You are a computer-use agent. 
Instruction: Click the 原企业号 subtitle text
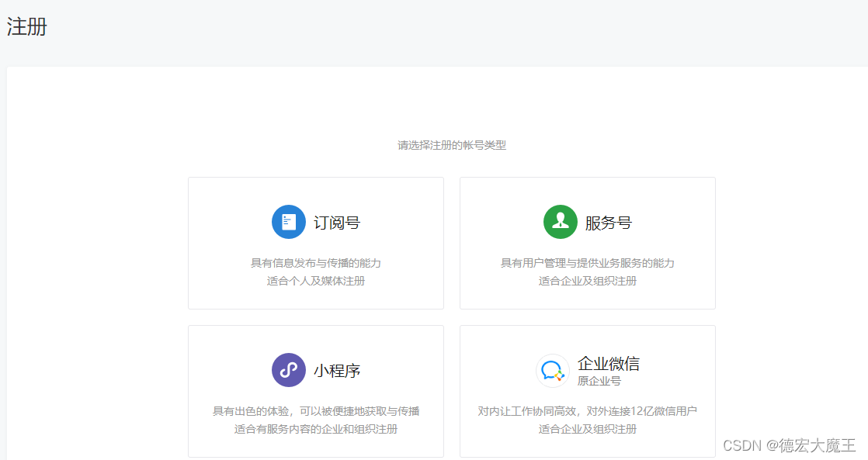coord(599,381)
